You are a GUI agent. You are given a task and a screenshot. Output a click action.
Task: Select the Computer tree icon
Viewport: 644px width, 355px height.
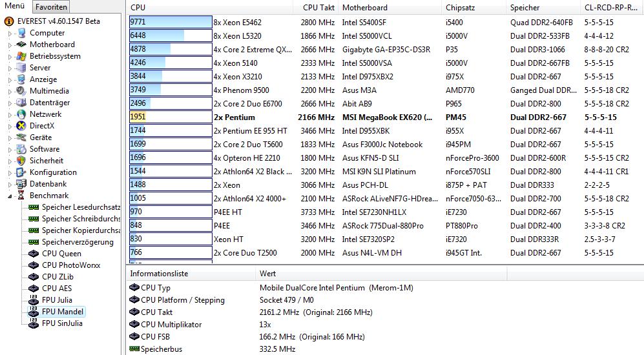tap(21, 33)
